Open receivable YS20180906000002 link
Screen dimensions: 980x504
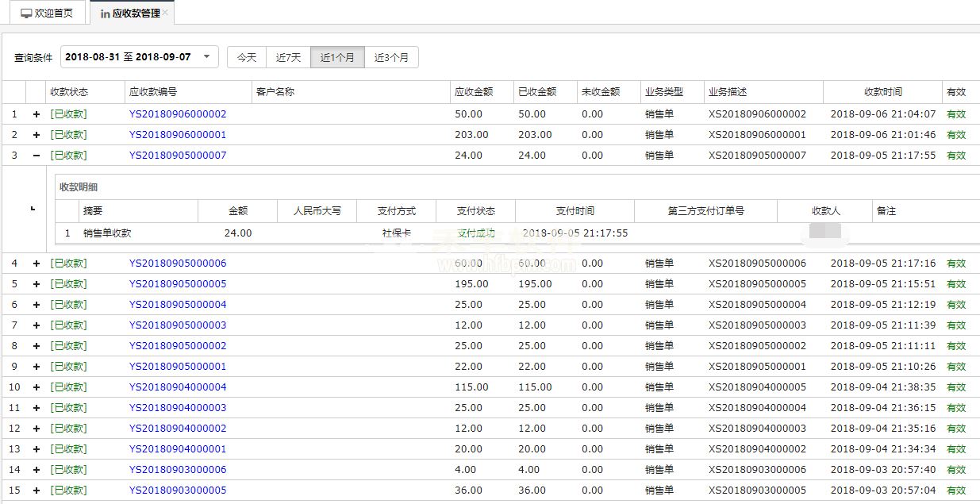click(x=178, y=114)
